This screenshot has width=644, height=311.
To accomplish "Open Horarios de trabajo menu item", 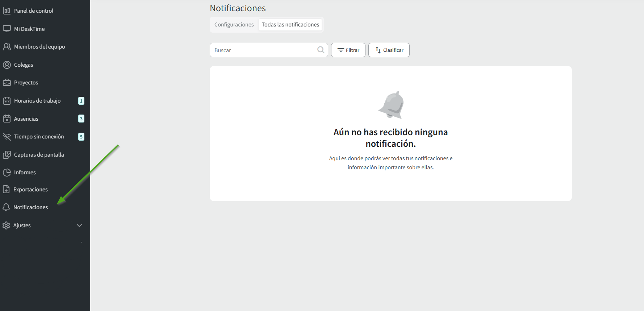I will [x=37, y=101].
